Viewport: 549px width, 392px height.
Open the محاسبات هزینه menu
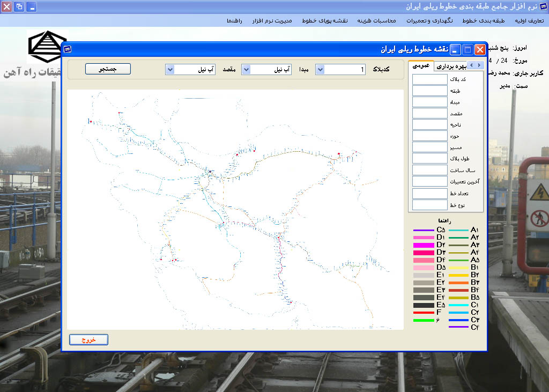coord(376,21)
